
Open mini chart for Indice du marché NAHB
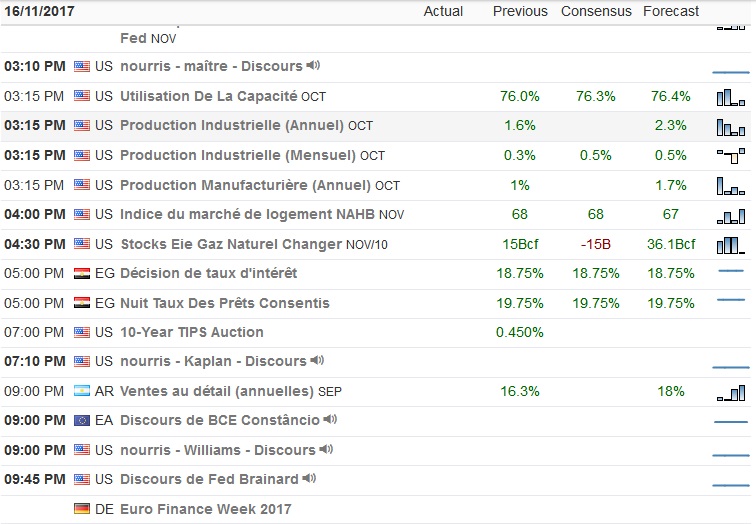click(731, 215)
